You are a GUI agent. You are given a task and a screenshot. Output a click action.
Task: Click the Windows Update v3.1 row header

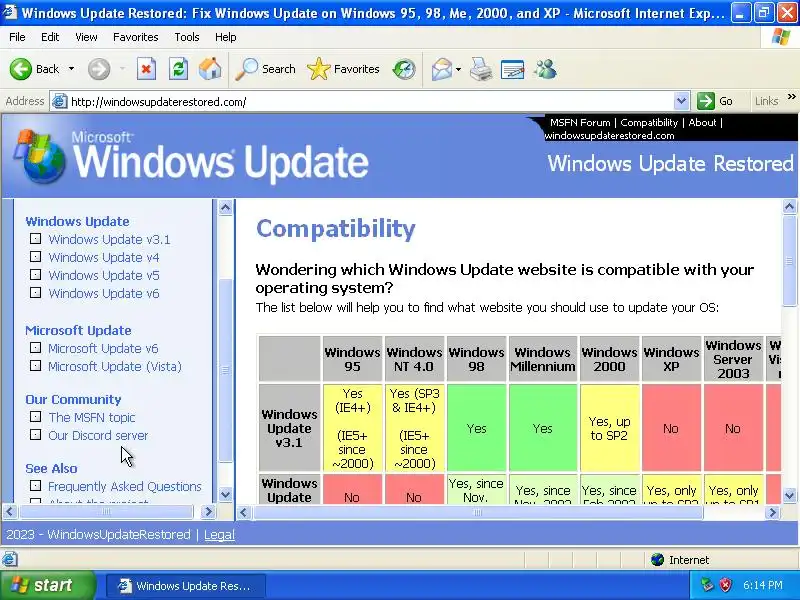point(289,428)
